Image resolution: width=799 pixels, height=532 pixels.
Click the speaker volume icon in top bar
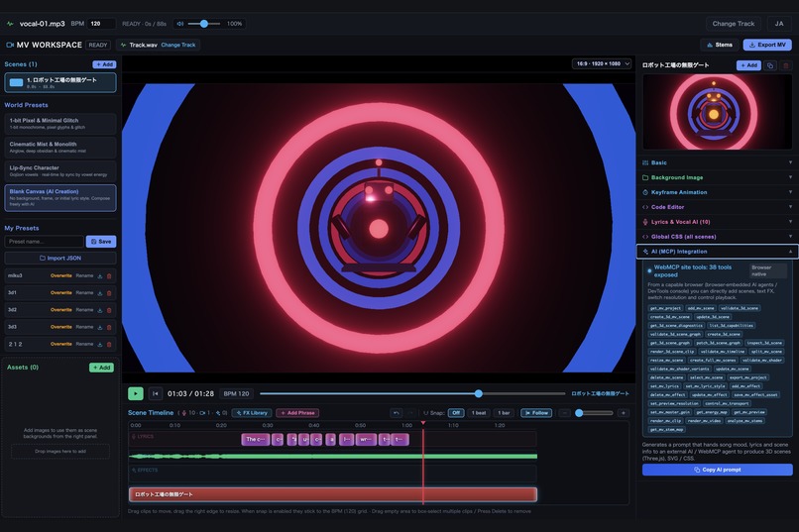coord(179,24)
